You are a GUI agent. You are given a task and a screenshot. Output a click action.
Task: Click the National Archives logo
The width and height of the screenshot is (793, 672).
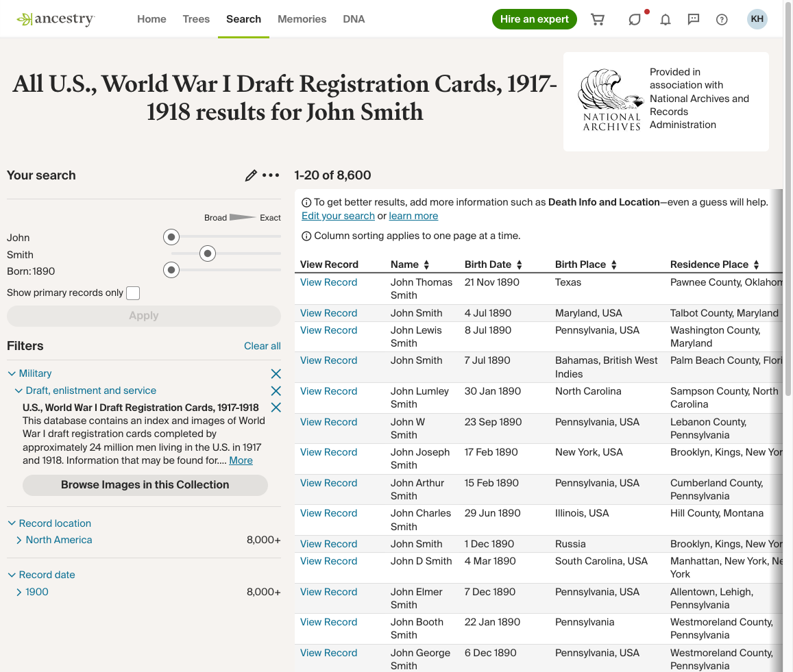[x=610, y=99]
